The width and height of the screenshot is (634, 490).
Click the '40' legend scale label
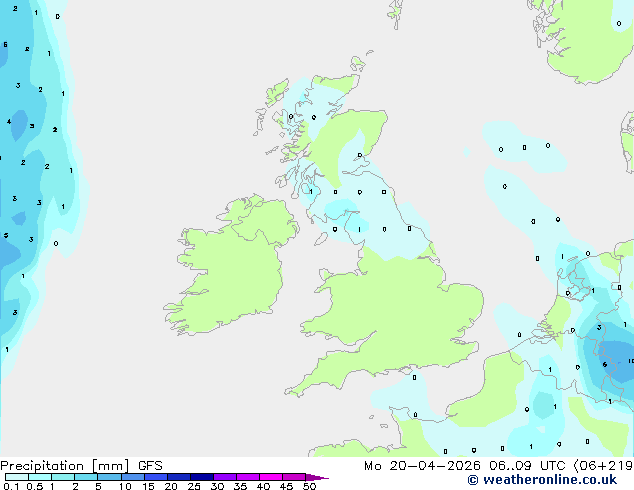[x=263, y=486]
